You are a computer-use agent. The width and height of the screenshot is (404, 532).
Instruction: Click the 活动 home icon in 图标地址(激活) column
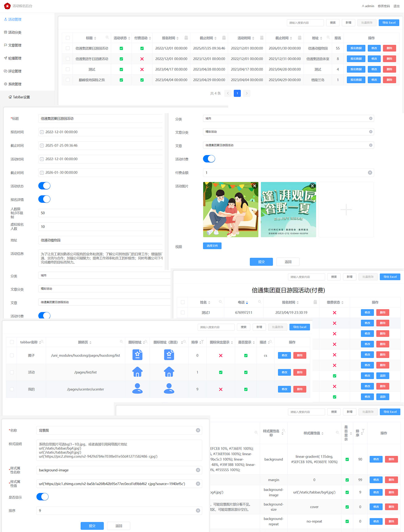(x=169, y=372)
